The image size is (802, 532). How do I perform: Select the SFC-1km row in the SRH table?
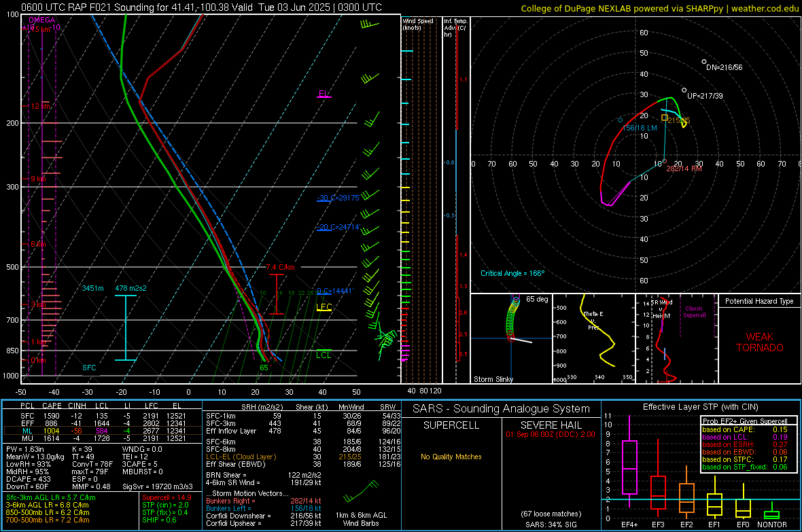coord(303,416)
